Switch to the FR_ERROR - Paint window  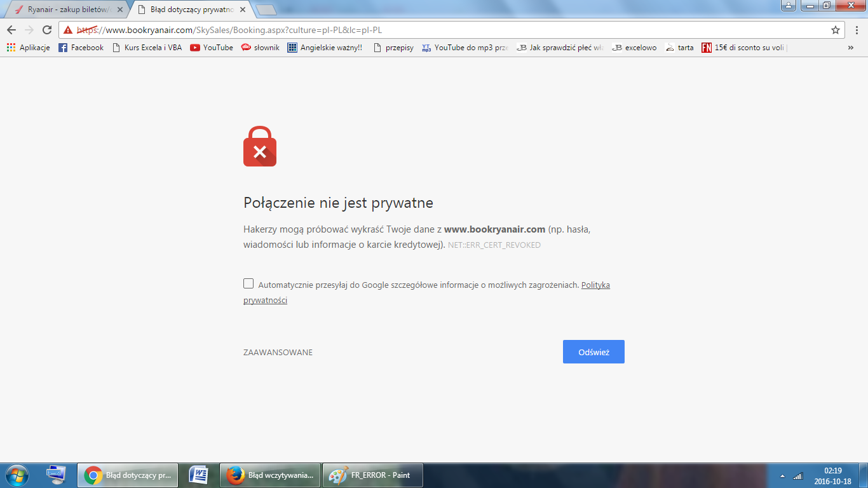tap(373, 475)
